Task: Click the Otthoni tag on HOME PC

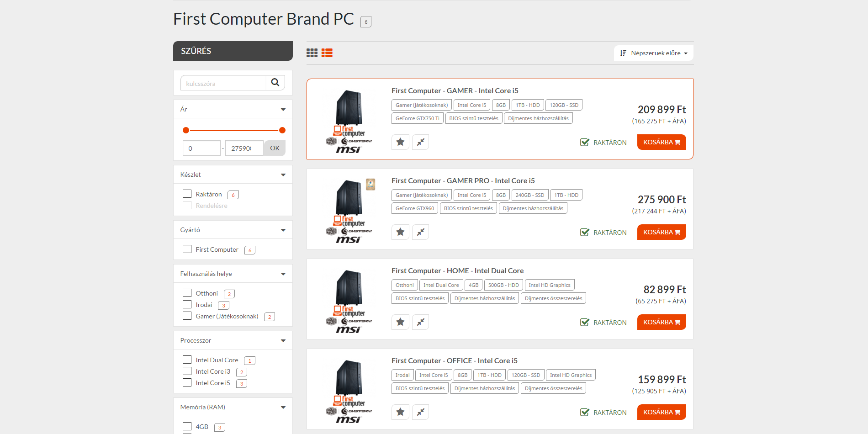Action: pos(404,285)
